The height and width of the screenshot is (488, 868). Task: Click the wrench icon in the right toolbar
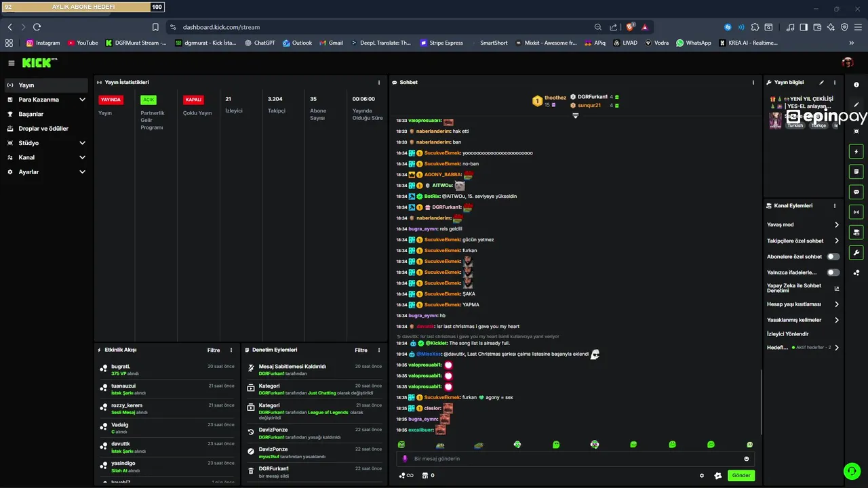[x=856, y=253]
